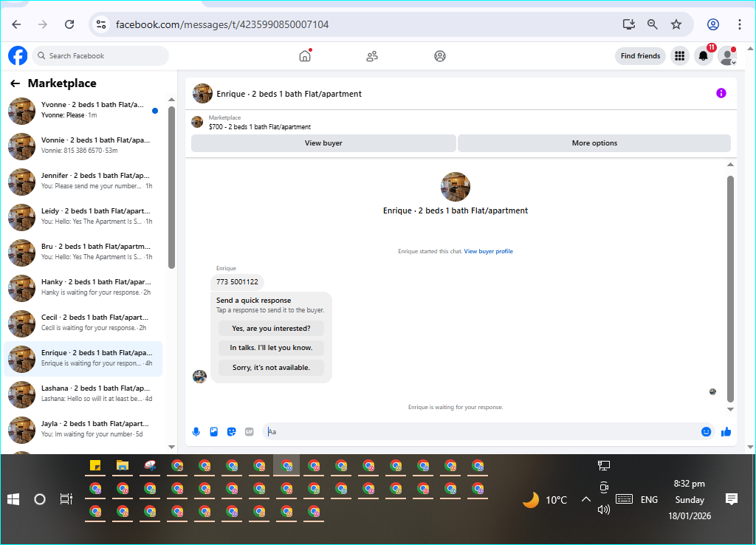
Task: Open Windows Task View
Action: click(x=66, y=499)
